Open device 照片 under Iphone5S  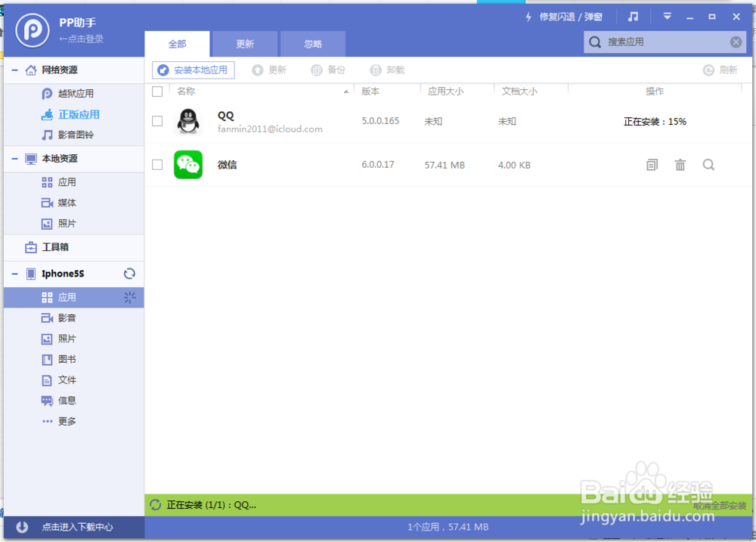59,339
